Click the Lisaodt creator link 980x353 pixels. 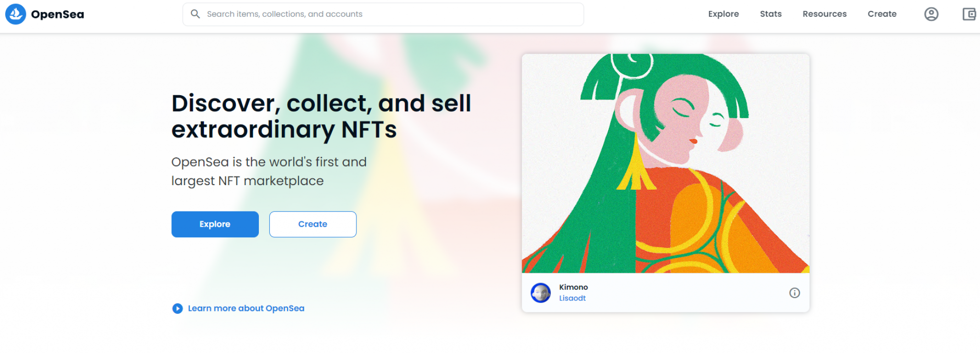[572, 298]
